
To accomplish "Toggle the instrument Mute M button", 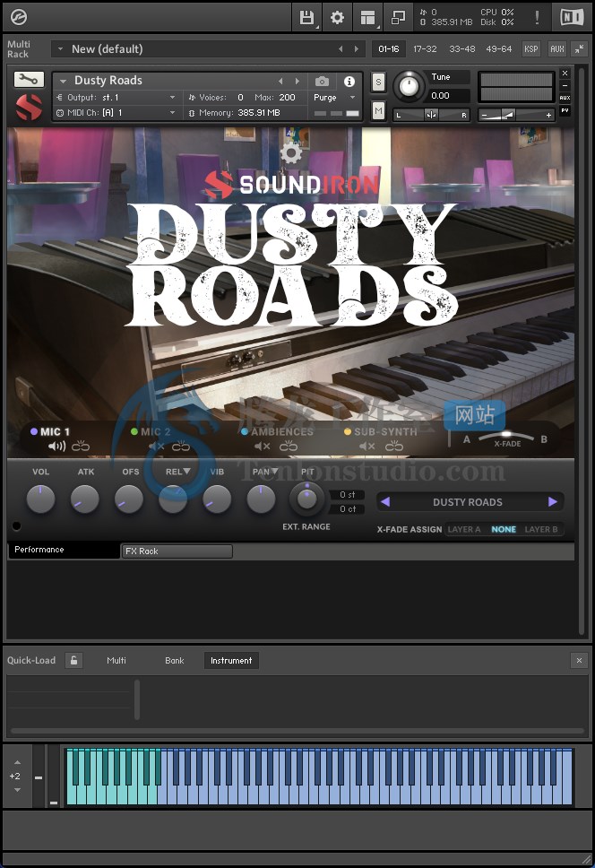I will pyautogui.click(x=378, y=110).
